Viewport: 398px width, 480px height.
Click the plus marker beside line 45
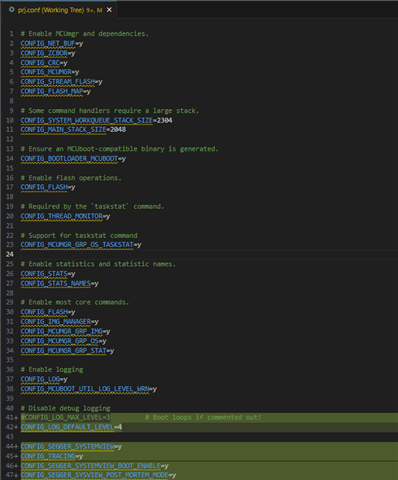point(16,456)
